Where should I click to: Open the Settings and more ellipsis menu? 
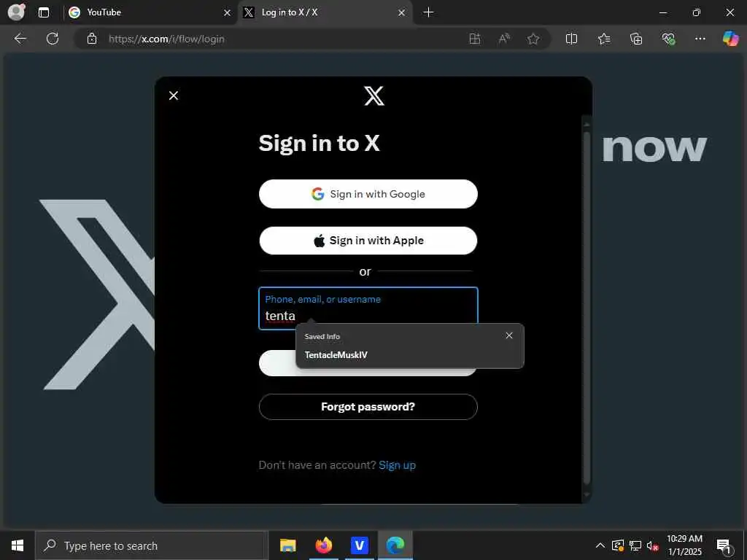tap(700, 39)
